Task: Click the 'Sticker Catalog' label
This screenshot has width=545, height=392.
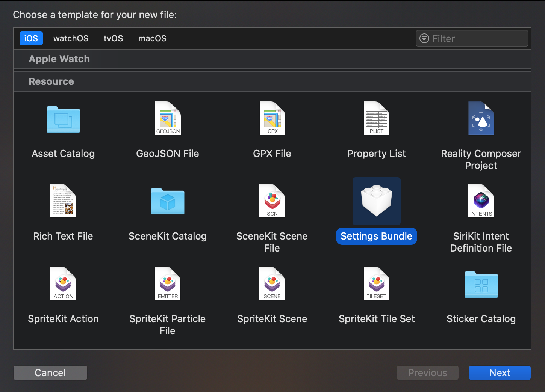Action: click(481, 319)
